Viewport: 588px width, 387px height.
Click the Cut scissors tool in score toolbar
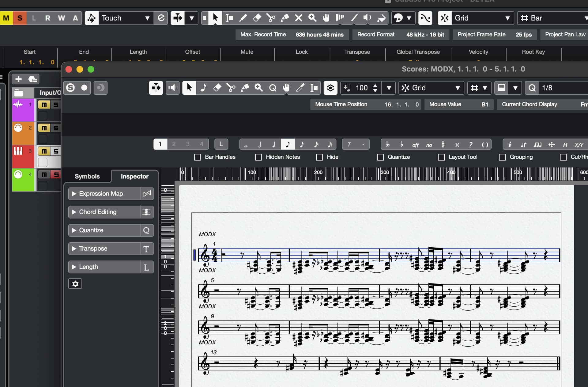click(231, 88)
